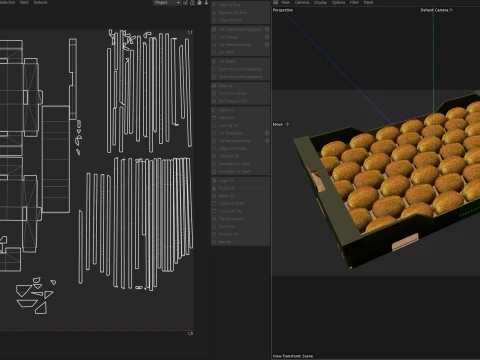
Task: Click Line Up UV
Action: pyautogui.click(x=240, y=125)
